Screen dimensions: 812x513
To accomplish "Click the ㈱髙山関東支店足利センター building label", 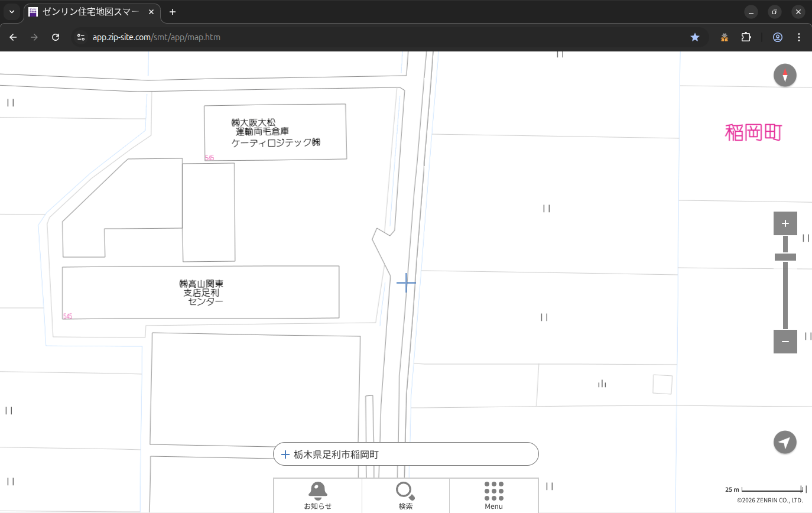I will coord(202,293).
